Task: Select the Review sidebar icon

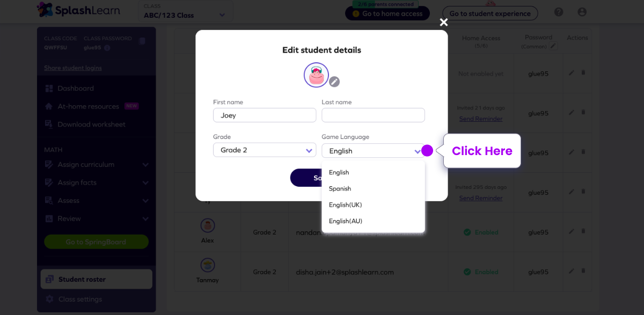Action: (x=48, y=218)
